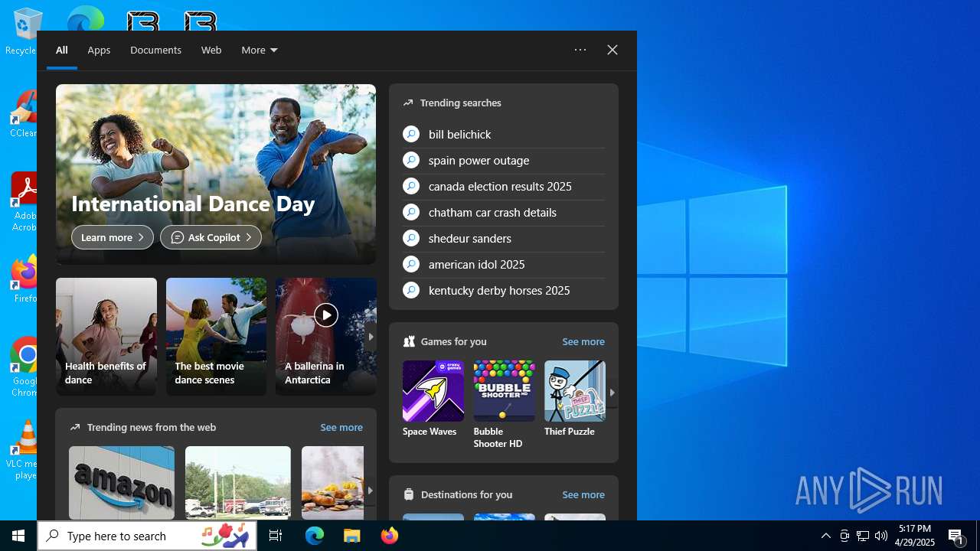Viewport: 980px width, 551px height.
Task: Expand the More dropdown filter
Action: (x=260, y=50)
